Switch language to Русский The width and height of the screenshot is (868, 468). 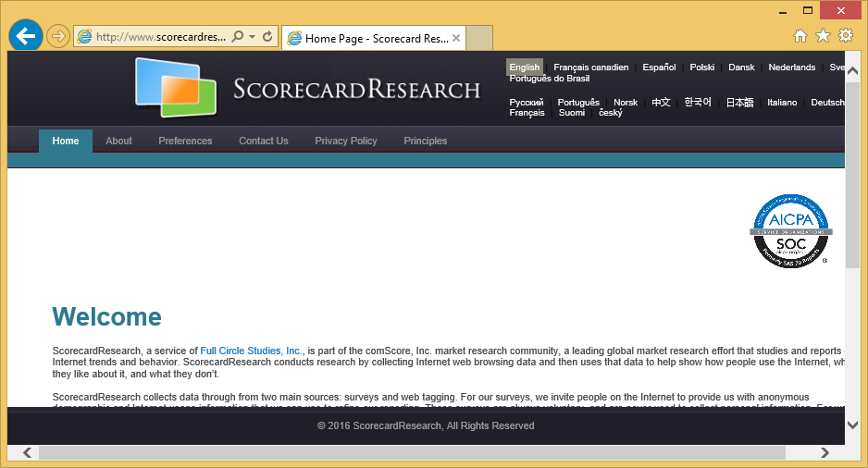point(527,103)
